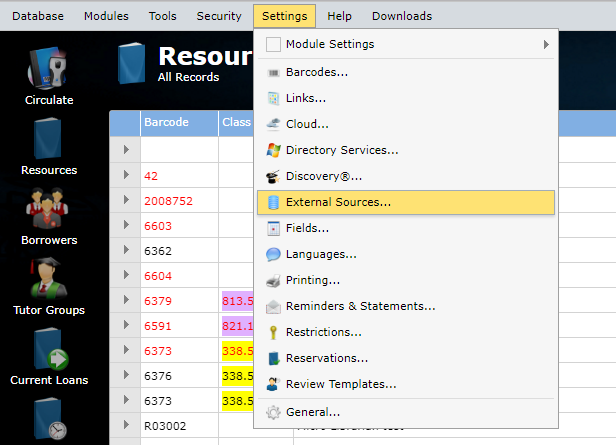The width and height of the screenshot is (616, 445).
Task: Open the Help menu
Action: point(339,16)
